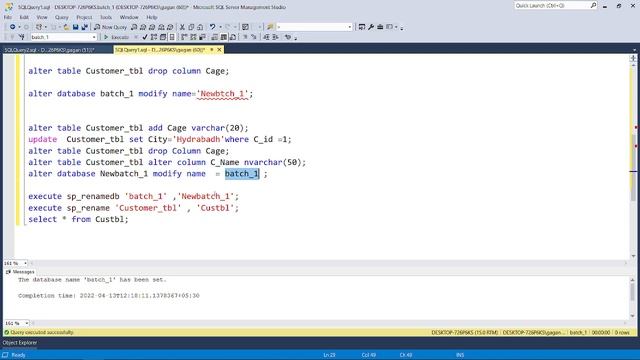This screenshot has width=640, height=360.
Task: Parse the query with the checkmark icon
Action: click(145, 37)
